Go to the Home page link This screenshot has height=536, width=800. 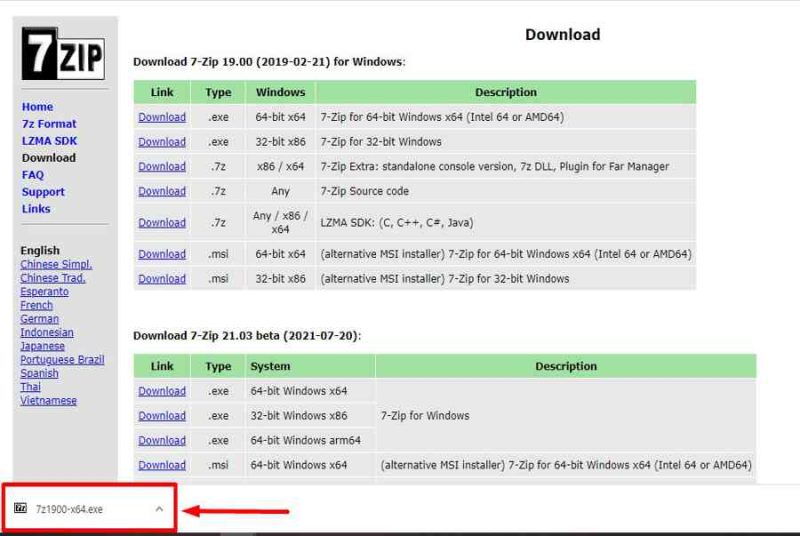point(37,107)
